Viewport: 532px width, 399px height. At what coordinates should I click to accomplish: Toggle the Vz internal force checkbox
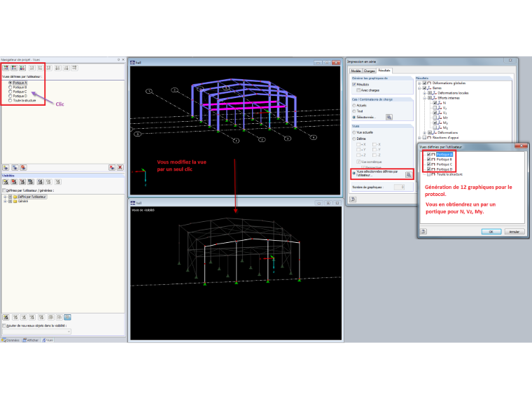pos(435,113)
